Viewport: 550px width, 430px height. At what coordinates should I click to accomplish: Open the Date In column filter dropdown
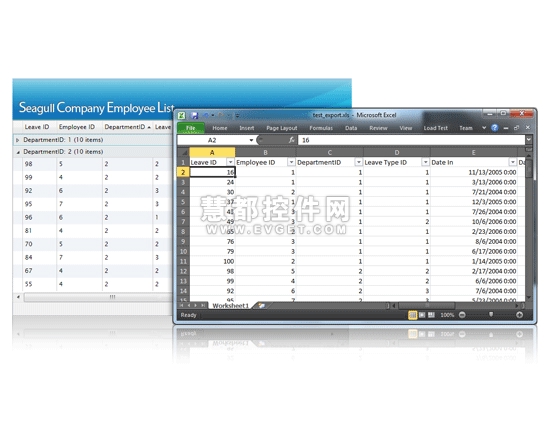click(512, 162)
